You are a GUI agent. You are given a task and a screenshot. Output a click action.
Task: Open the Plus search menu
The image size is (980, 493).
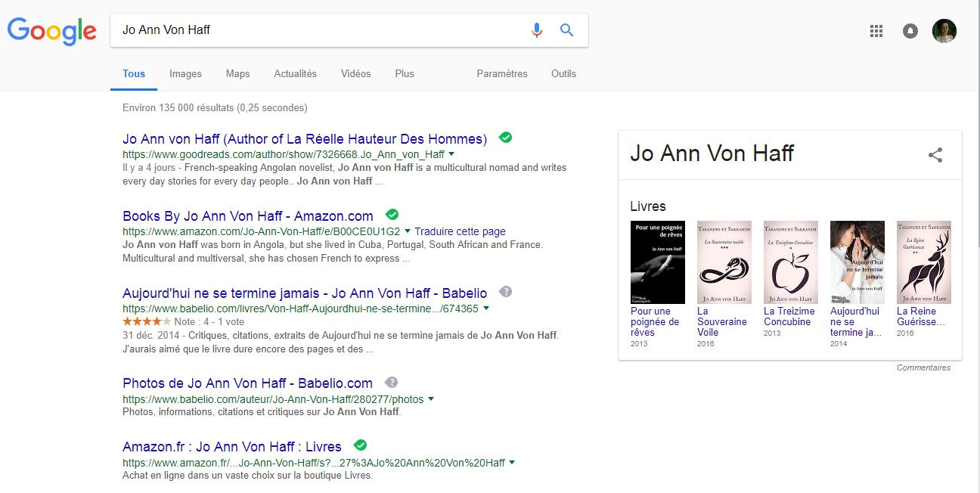click(405, 73)
